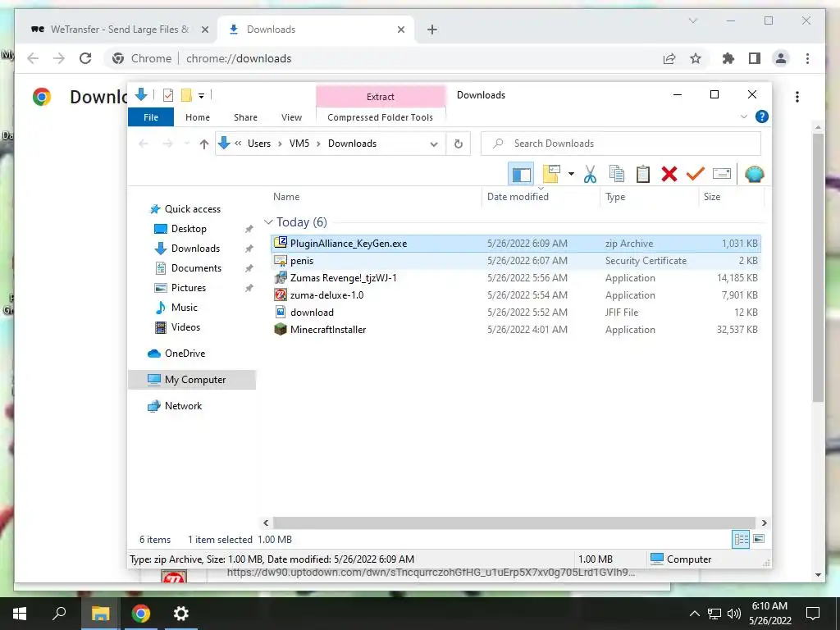Expand the ribbon with the chevron
Viewport: 840px width, 630px height.
coord(743,116)
